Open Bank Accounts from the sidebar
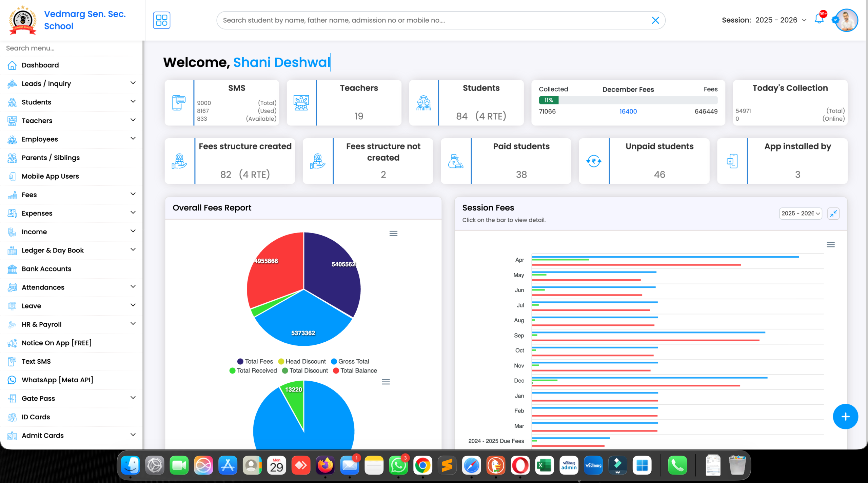This screenshot has height=483, width=868. (x=46, y=269)
